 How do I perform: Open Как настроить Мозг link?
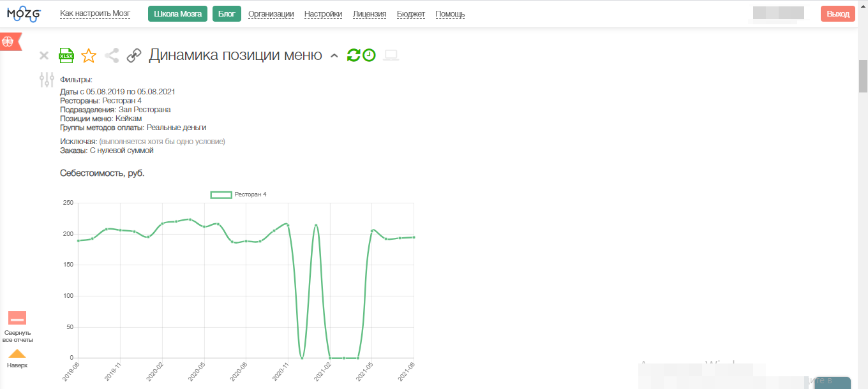(x=95, y=13)
